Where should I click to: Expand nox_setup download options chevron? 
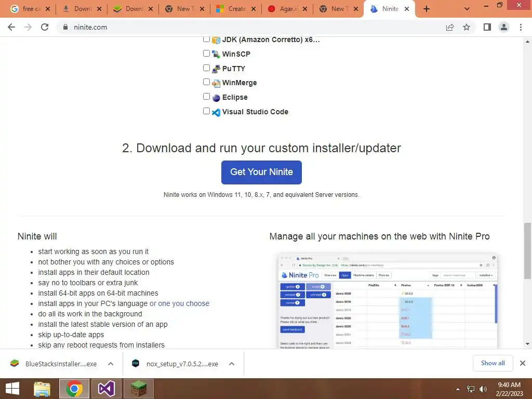pyautogui.click(x=232, y=364)
